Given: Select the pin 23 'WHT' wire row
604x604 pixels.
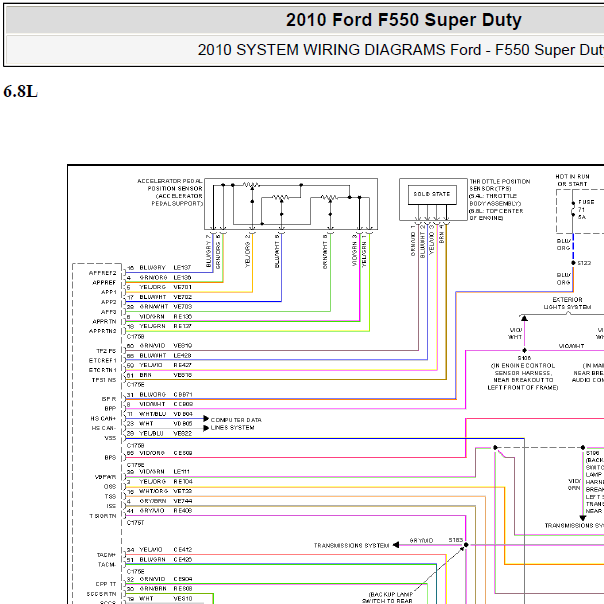Looking at the screenshot, I should pyautogui.click(x=159, y=423).
